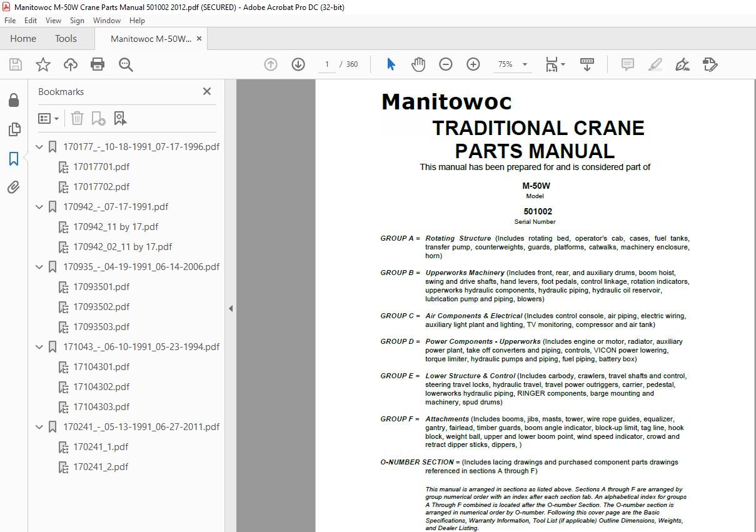
Task: Switch to the Tools tab
Action: point(66,39)
